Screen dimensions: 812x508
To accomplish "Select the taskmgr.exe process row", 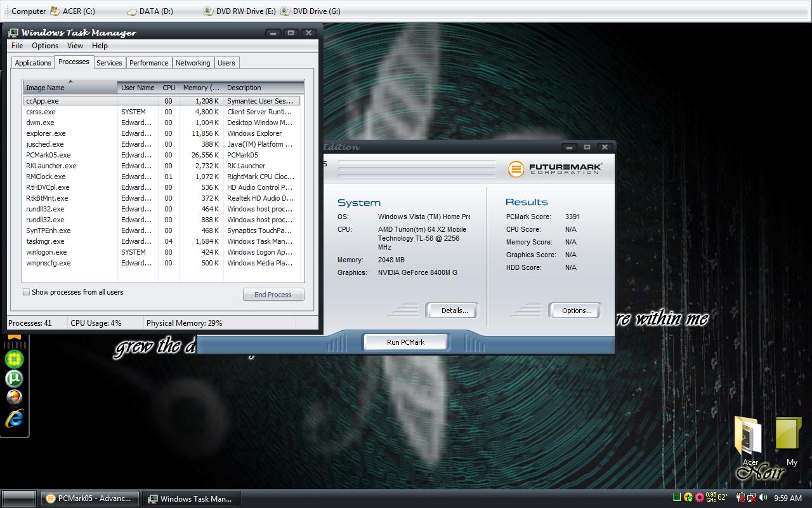I will click(162, 241).
